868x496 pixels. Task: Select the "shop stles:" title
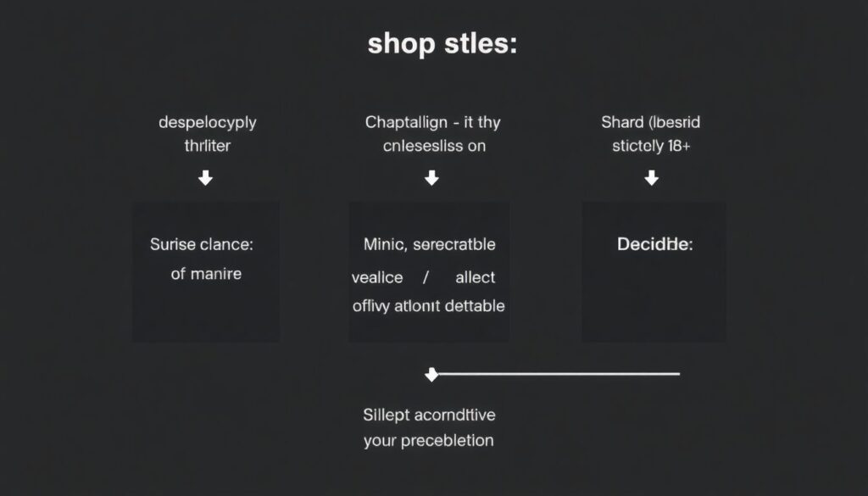442,44
